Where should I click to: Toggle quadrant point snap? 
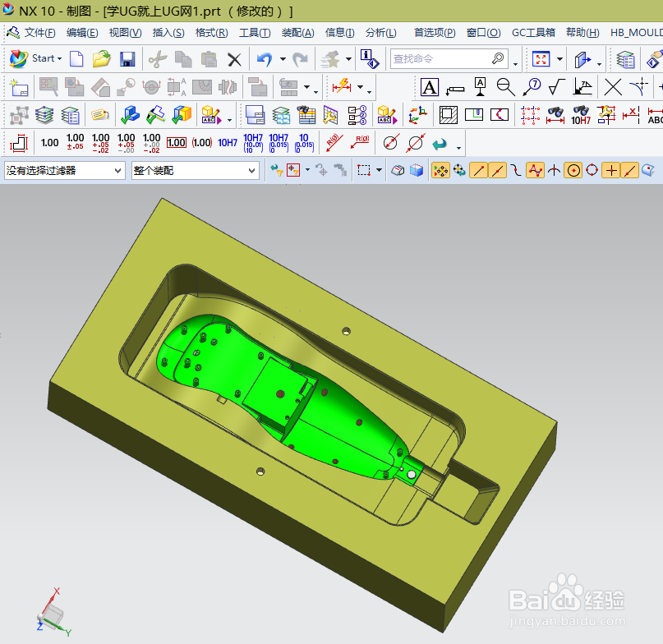click(592, 170)
